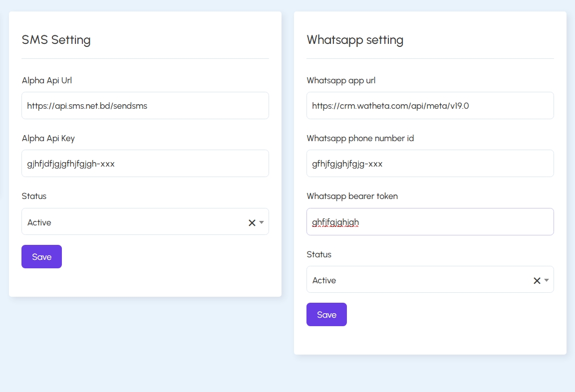
Task: Click into the Whatsapp bearer token field
Action: coord(430,221)
